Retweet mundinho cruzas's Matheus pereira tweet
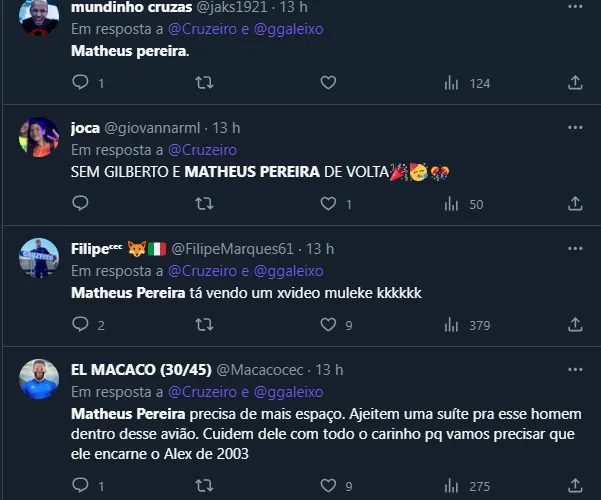 [x=204, y=83]
